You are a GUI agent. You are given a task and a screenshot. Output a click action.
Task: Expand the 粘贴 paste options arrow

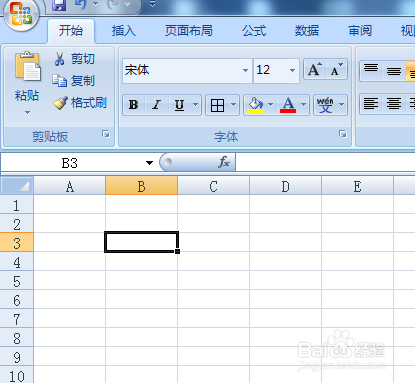(x=27, y=113)
